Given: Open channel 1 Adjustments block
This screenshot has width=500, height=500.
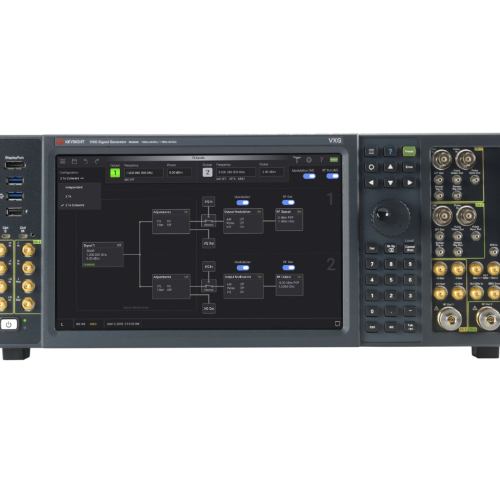Looking at the screenshot, I should 171,221.
